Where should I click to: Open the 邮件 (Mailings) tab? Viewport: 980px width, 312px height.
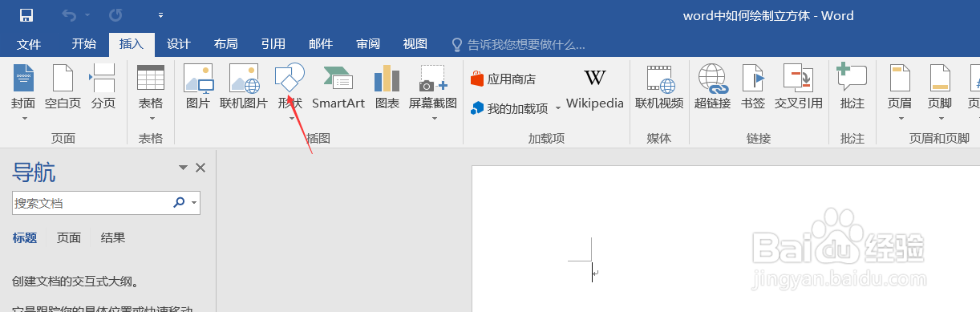pyautogui.click(x=321, y=43)
